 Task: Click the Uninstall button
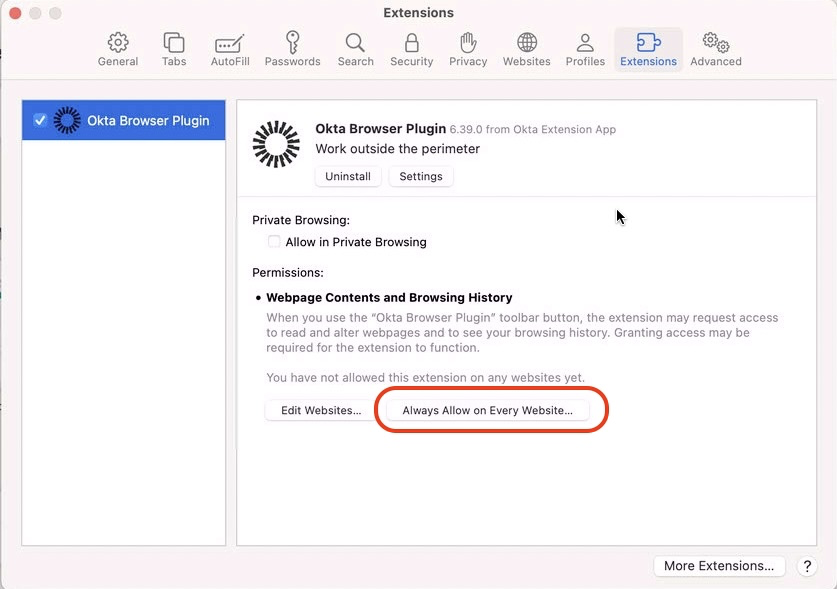coord(348,176)
